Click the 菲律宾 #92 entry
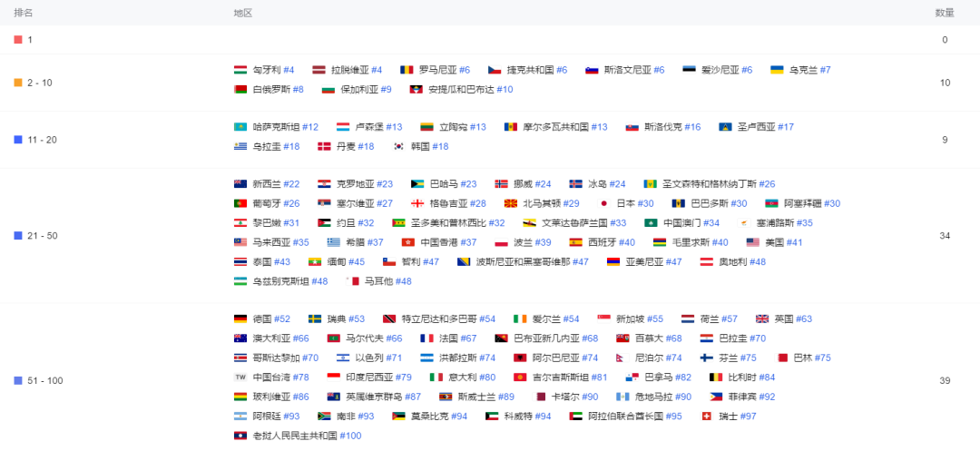Screen dimensions: 980x451 [x=742, y=397]
